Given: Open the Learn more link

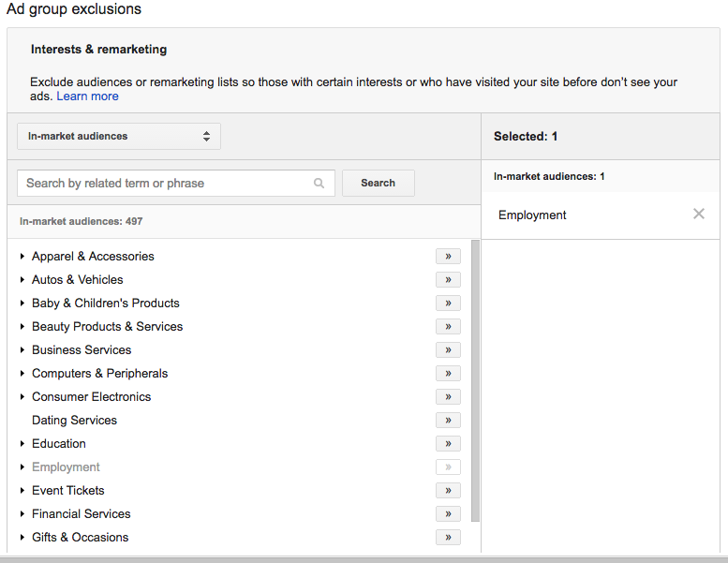Looking at the screenshot, I should [x=87, y=96].
